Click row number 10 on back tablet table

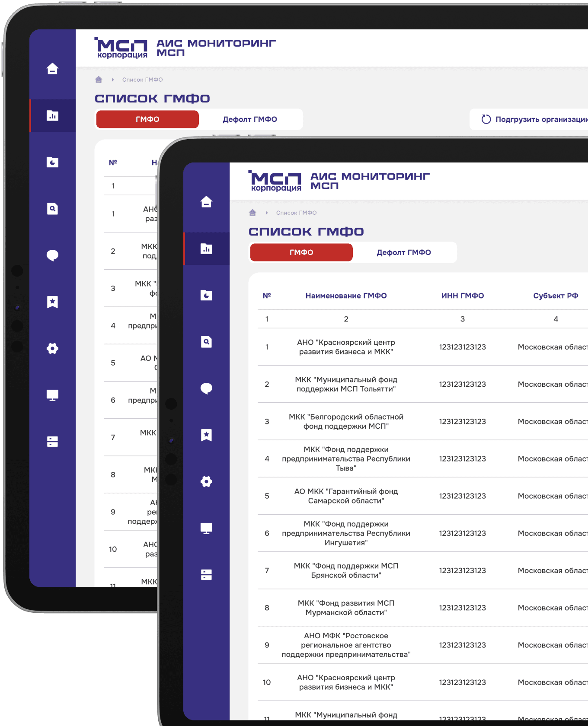click(113, 549)
